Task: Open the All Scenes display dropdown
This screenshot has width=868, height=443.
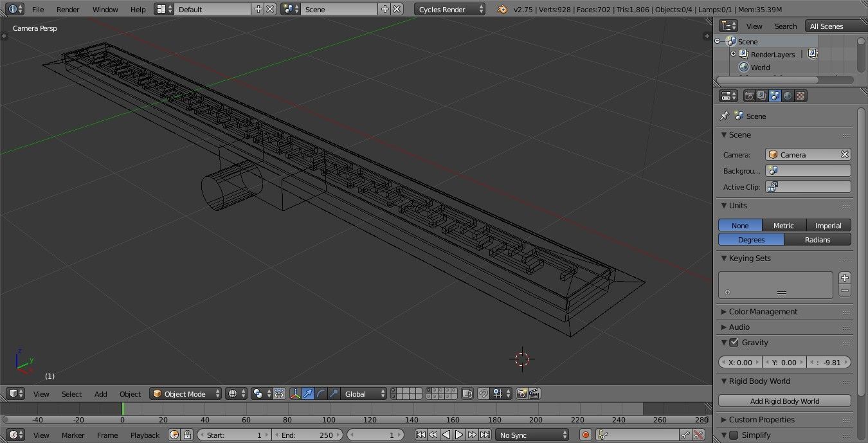Action: coord(835,26)
